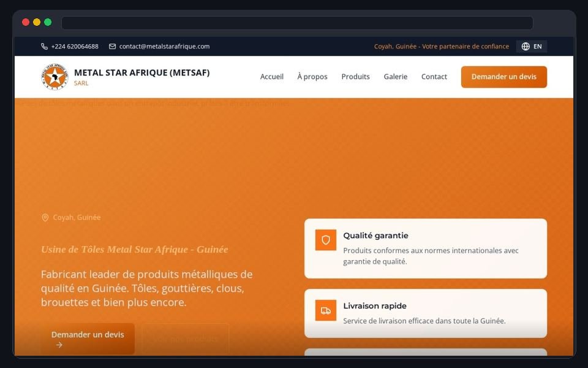Image resolution: width=588 pixels, height=368 pixels.
Task: Click the 'Votre partenaire de confiance' tagline
Action: point(466,47)
